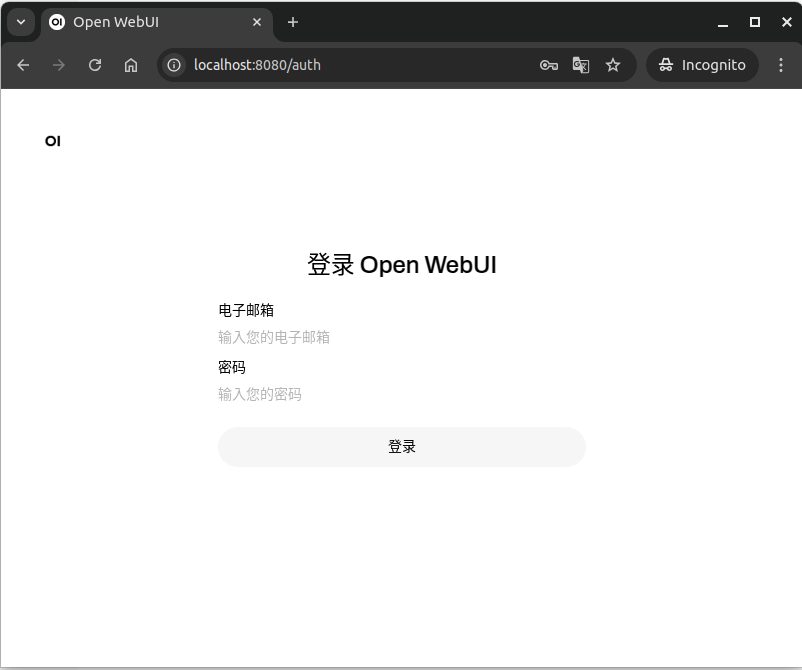This screenshot has width=802, height=670.
Task: Open the translate page icon
Action: [x=581, y=65]
